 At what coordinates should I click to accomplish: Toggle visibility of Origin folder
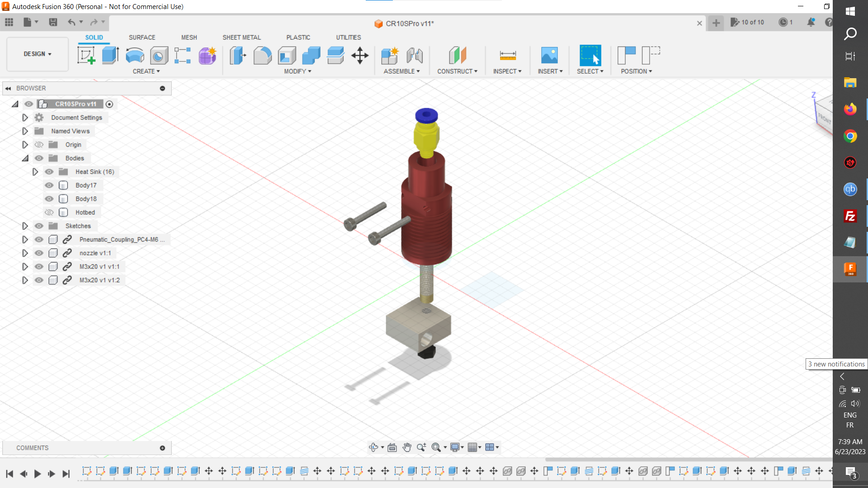click(39, 145)
